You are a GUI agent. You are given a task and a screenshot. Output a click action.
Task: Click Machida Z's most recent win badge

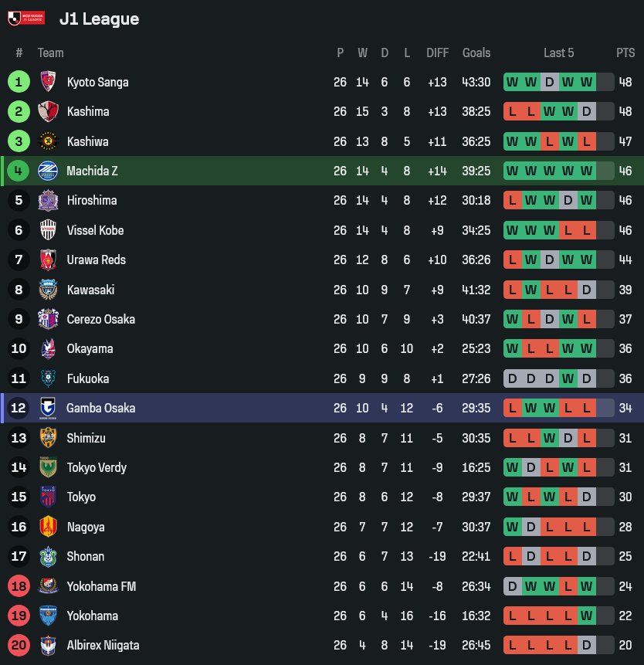click(x=587, y=171)
